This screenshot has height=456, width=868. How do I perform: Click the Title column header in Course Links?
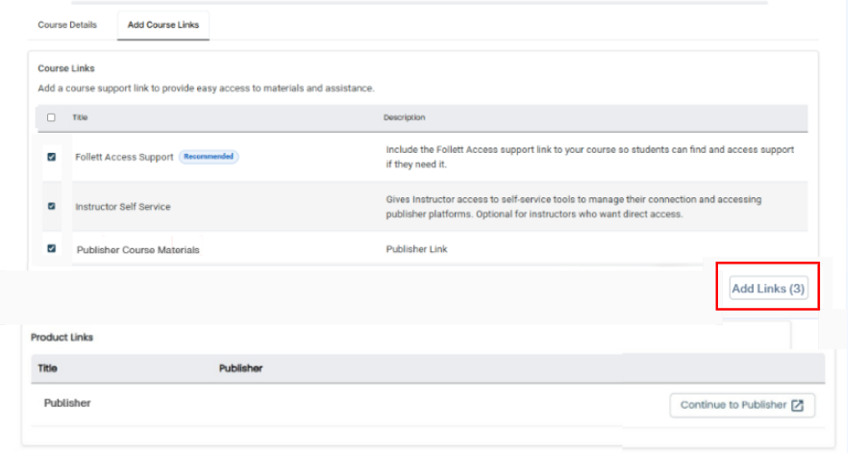click(79, 117)
